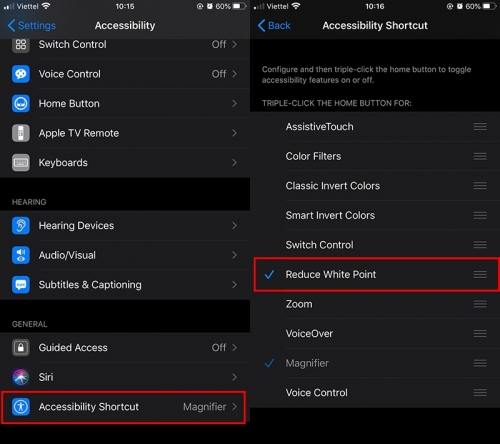
Task: Tap the Home Button icon
Action: coord(21,104)
